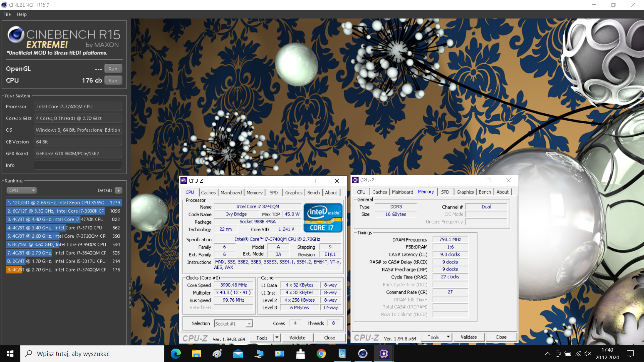This screenshot has height=362, width=644.
Task: Open the CPU ranking type dropdown
Action: [x=21, y=190]
